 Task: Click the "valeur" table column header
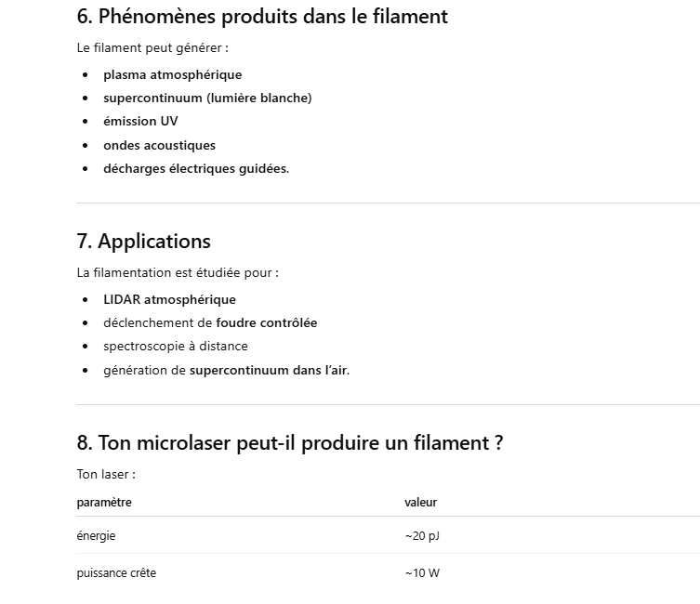pos(420,502)
